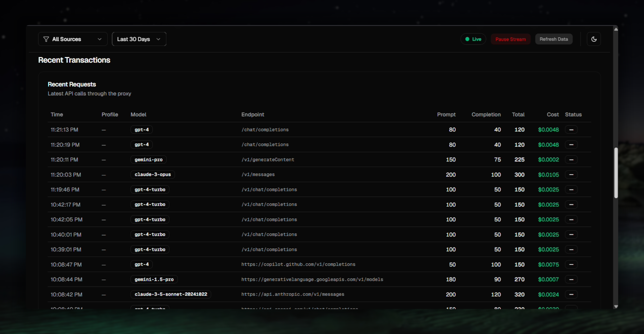Click the filter funnel icon in All Sources
The height and width of the screenshot is (334, 644).
click(46, 39)
